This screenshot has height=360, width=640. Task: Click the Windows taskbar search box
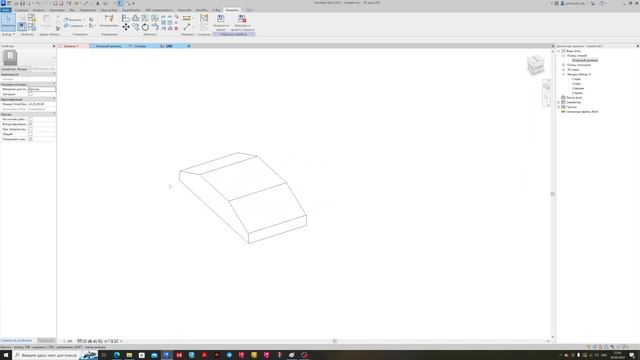(x=55, y=355)
